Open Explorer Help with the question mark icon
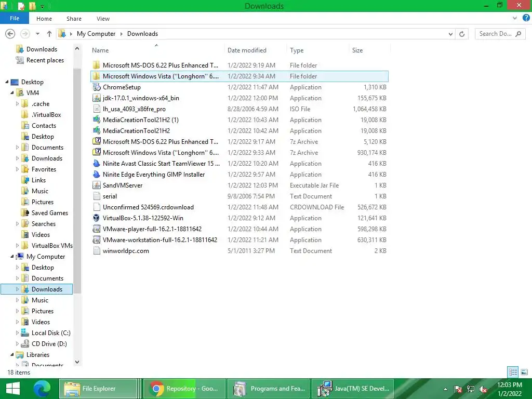The image size is (532, 399). pos(526,18)
